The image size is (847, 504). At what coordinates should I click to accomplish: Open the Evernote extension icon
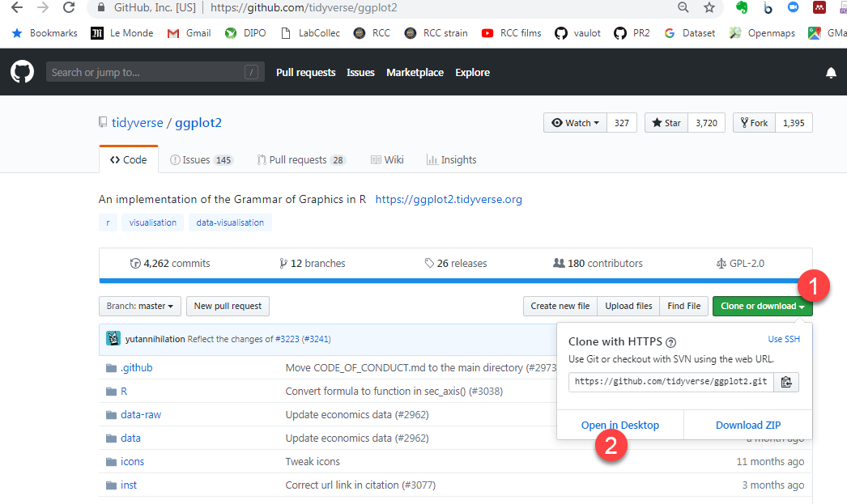tap(742, 7)
